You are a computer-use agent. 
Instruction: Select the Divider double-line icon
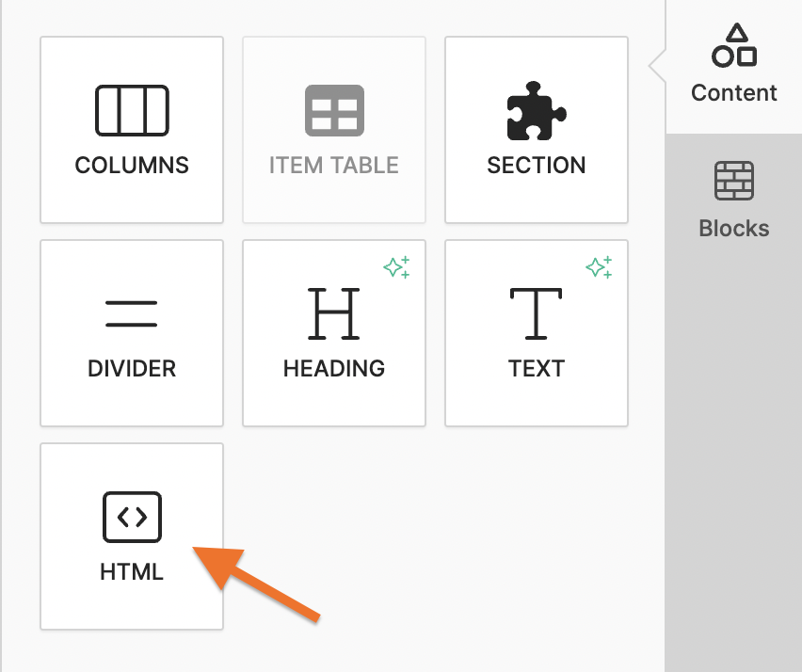coord(132,313)
